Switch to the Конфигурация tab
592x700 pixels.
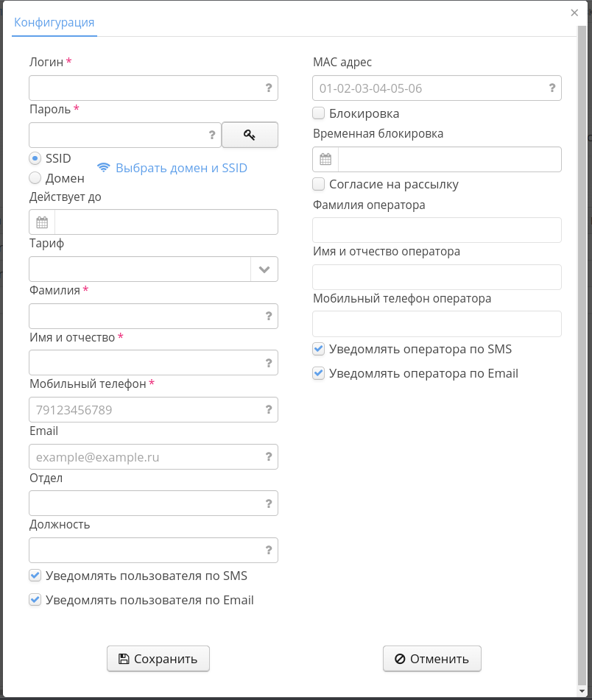click(x=54, y=22)
